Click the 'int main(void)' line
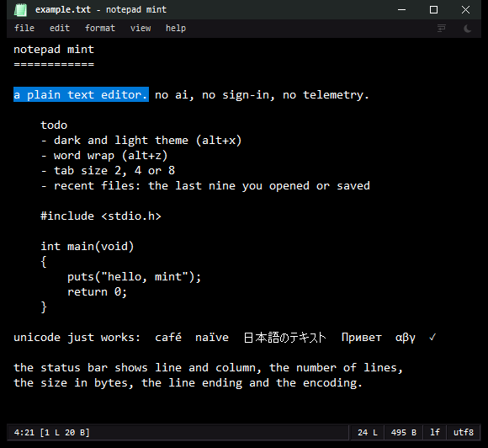Image resolution: width=488 pixels, height=448 pixels. coord(88,247)
